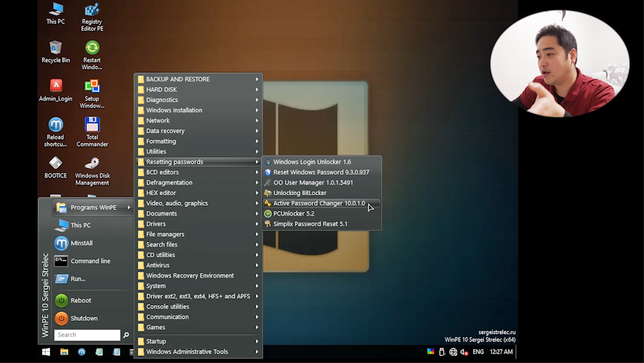Launch Restart Windows desktop shortcut
This screenshot has height=363, width=644.
92,55
